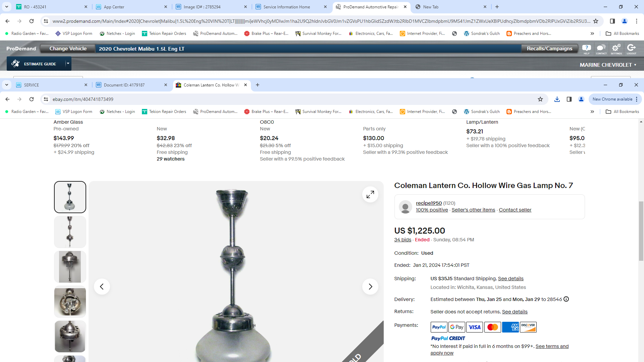Open Chrome downloads icon in eBay window
The height and width of the screenshot is (362, 644).
pyautogui.click(x=557, y=99)
